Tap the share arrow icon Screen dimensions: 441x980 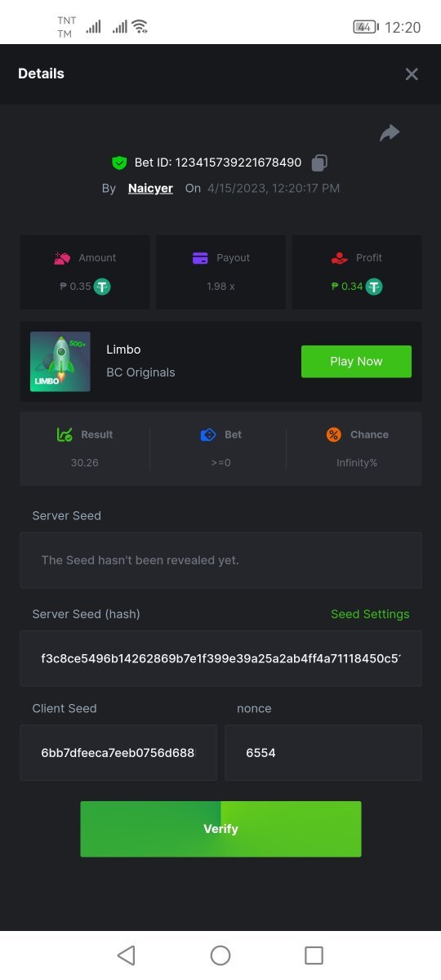[x=390, y=133]
